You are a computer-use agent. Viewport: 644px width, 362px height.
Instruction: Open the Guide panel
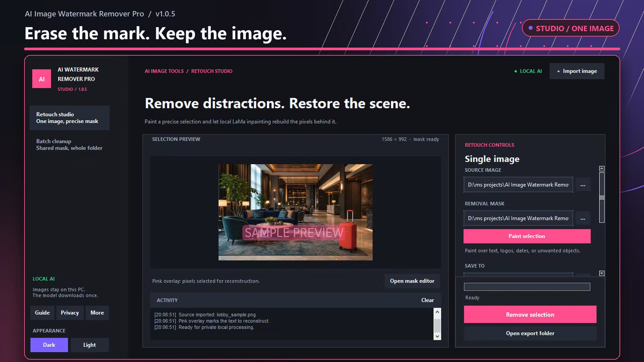click(x=42, y=313)
